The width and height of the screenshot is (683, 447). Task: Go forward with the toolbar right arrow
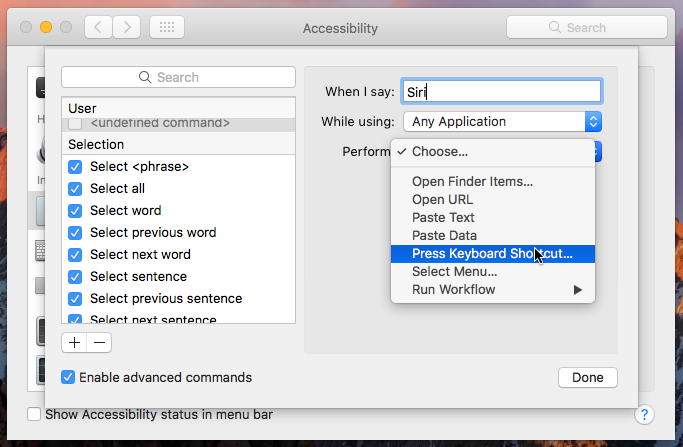tap(127, 27)
